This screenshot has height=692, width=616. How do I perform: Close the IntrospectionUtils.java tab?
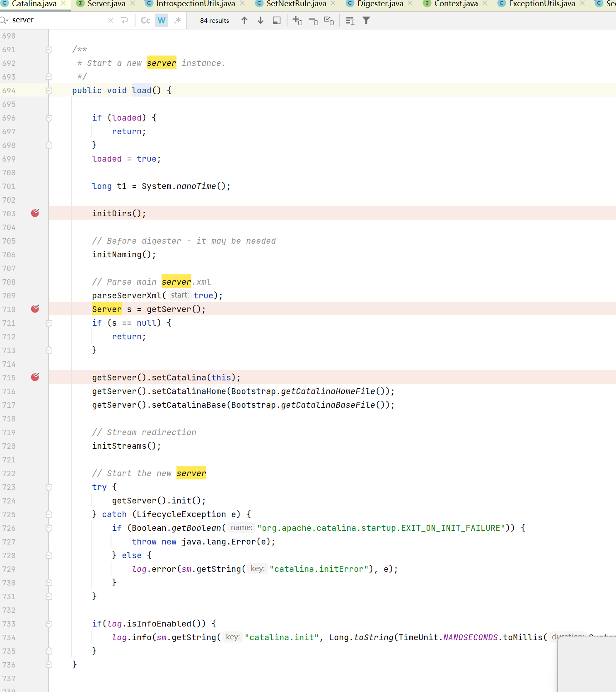pyautogui.click(x=242, y=3)
